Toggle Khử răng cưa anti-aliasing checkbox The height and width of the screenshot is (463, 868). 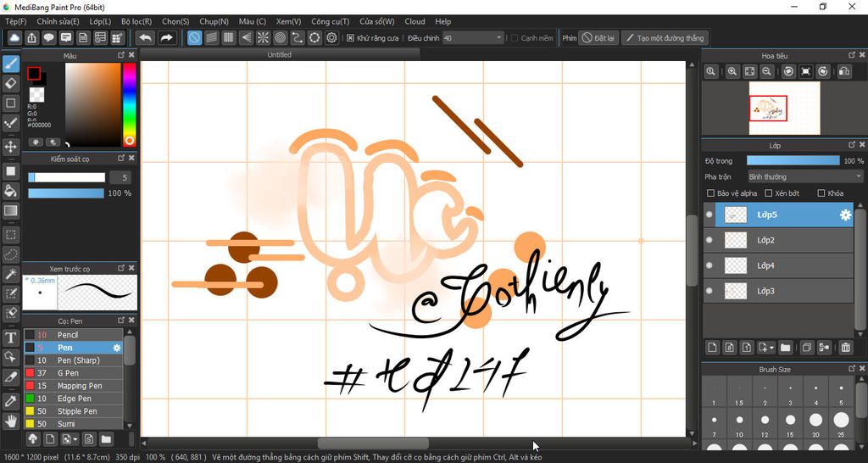coord(350,38)
